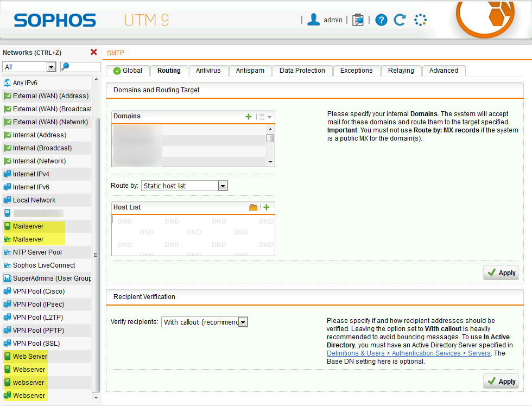Select Internal (Broadcast) entry

(47, 148)
